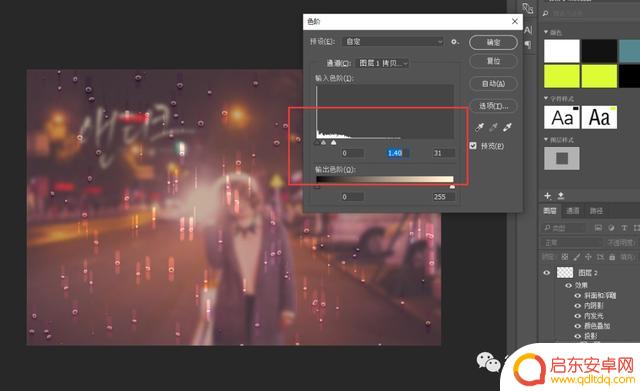The image size is (640, 391).
Task: Collapse the 图层样式 layer styles section
Action: (546, 140)
